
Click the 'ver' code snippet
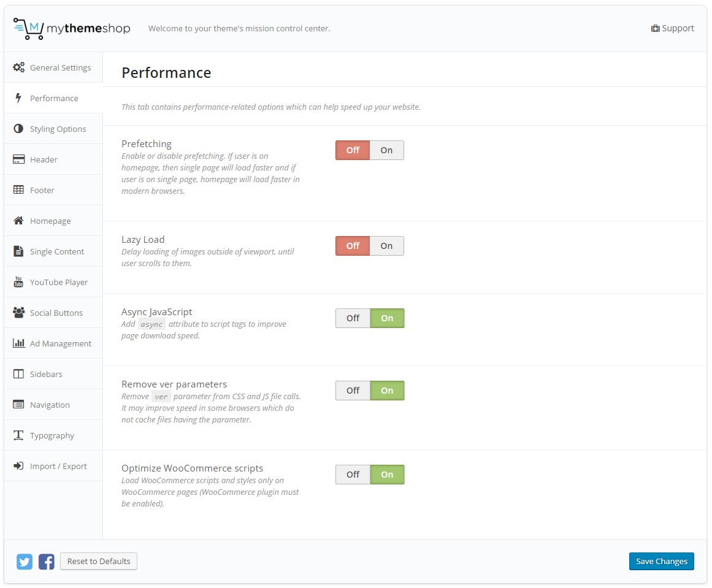[161, 396]
